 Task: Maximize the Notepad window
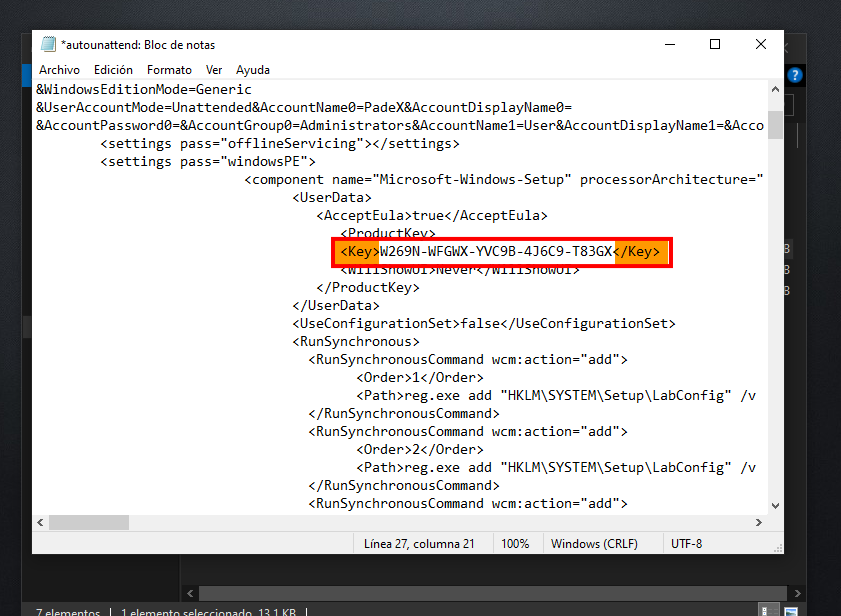[715, 44]
